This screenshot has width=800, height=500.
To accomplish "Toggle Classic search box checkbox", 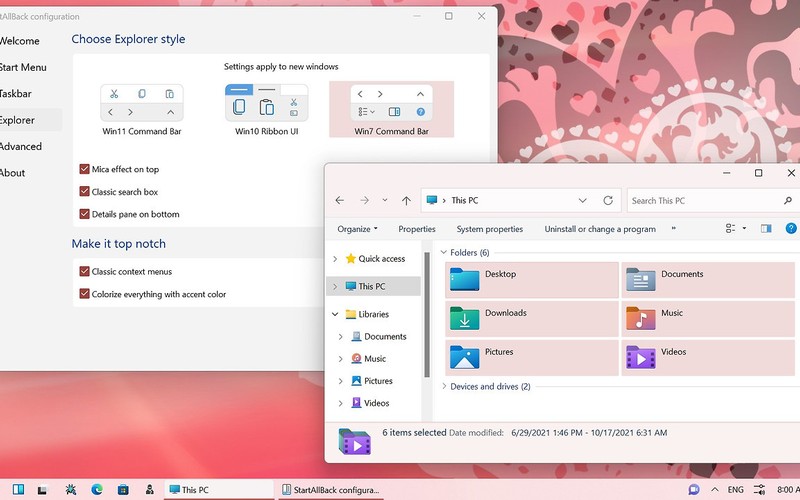I will coord(85,191).
